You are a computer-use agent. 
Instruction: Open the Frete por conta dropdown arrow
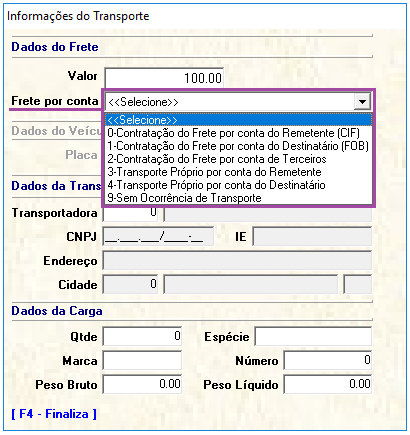coord(362,102)
